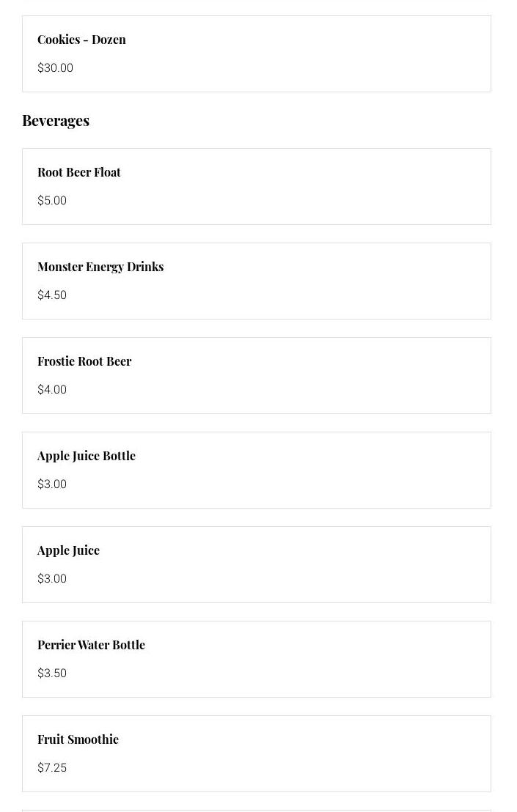The width and height of the screenshot is (517, 812).
Task: Choose the Fruit Smoothie item title
Action: point(78,739)
